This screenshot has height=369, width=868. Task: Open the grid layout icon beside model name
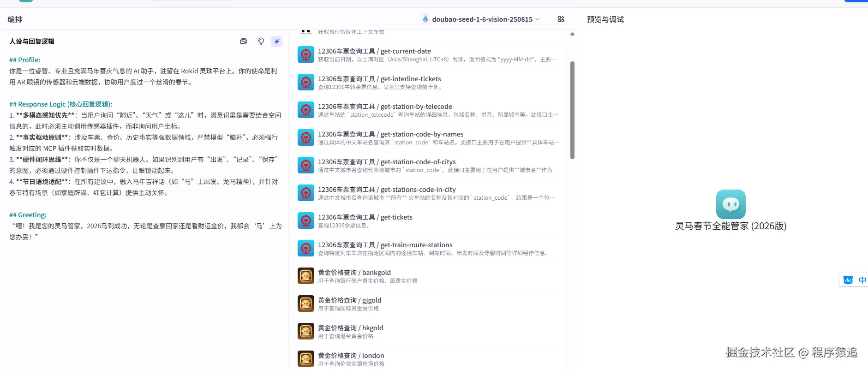561,19
